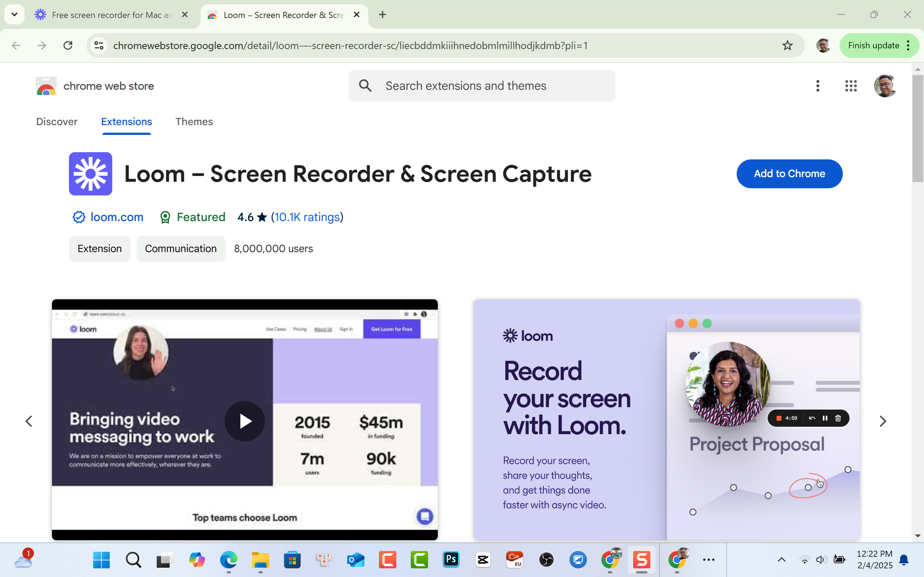Bookmark this page with the star
The image size is (924, 577).
(x=787, y=45)
